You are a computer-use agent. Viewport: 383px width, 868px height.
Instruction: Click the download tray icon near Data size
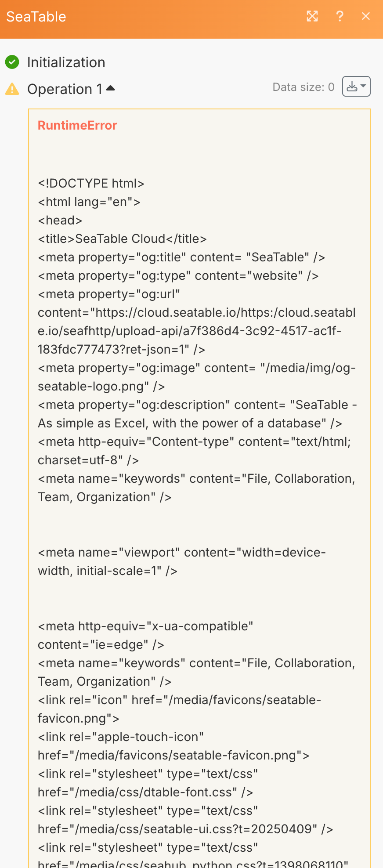(352, 87)
